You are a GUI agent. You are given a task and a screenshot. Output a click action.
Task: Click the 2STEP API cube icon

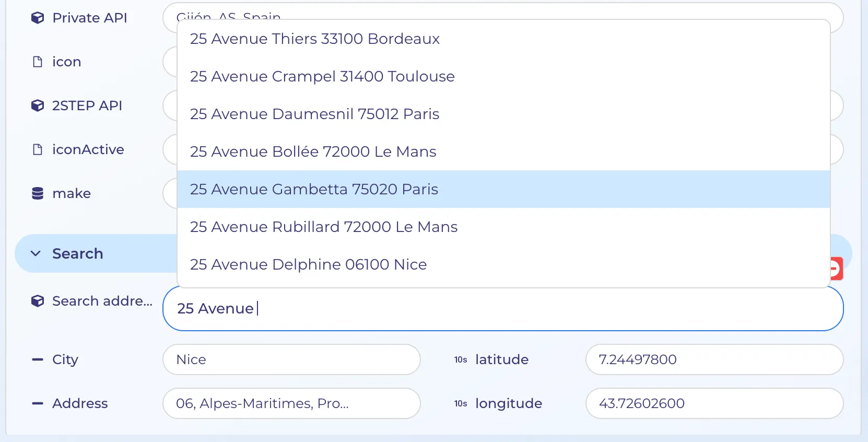coord(38,106)
